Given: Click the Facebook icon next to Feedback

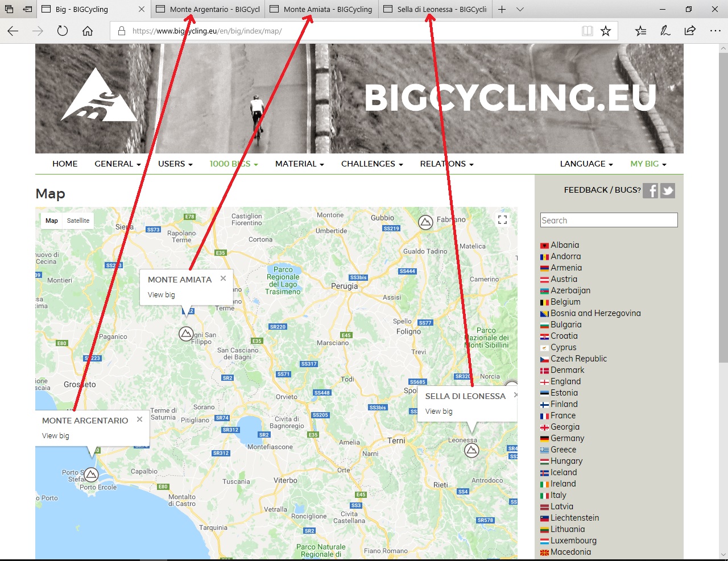Looking at the screenshot, I should (650, 191).
